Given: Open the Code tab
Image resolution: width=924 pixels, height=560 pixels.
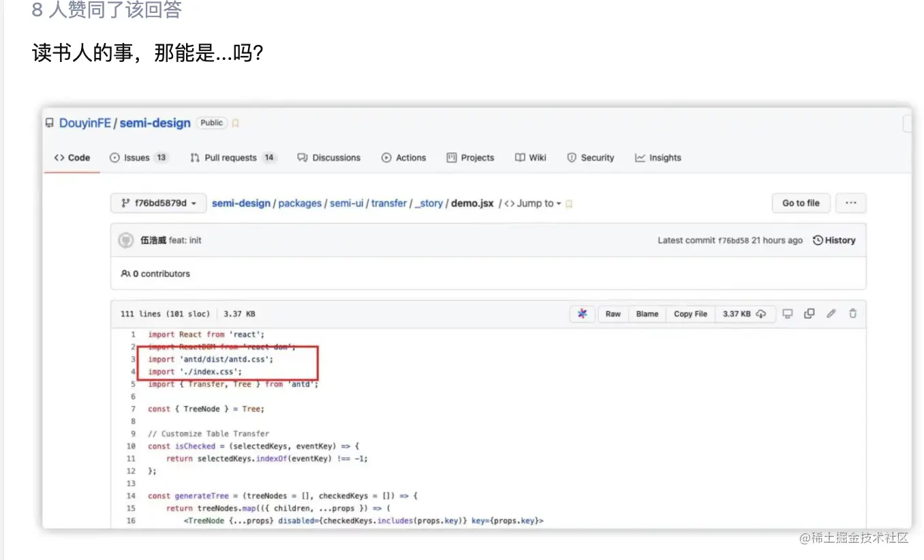Looking at the screenshot, I should tap(72, 157).
